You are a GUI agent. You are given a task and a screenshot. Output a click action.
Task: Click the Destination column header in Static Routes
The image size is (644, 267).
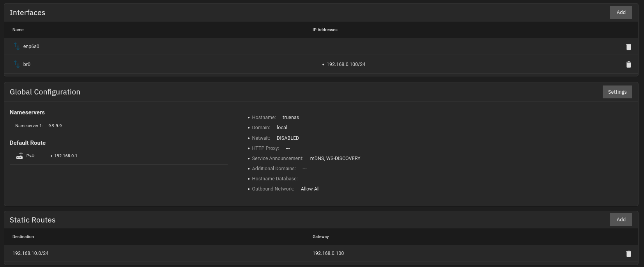[x=23, y=237]
